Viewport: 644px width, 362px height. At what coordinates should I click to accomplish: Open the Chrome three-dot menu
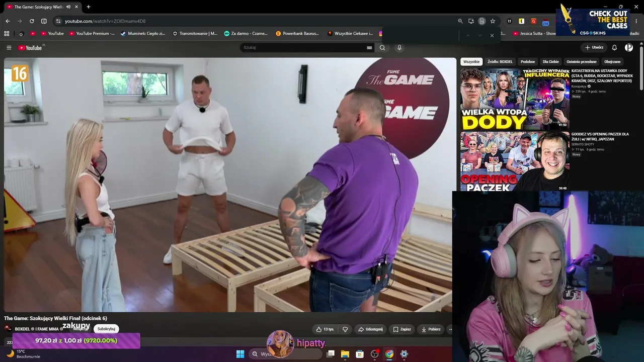(637, 21)
